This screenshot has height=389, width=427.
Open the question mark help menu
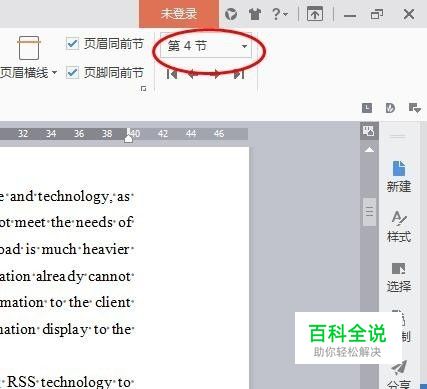[x=279, y=14]
